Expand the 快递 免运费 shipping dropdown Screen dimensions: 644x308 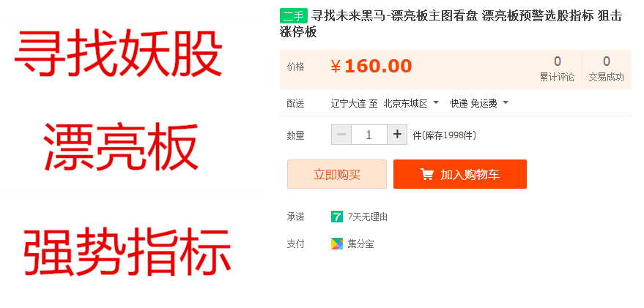click(479, 103)
